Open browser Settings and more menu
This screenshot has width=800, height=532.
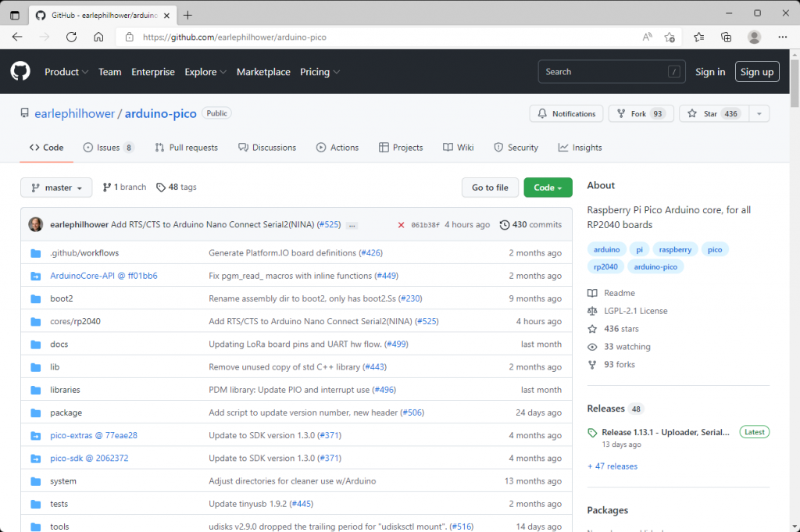[783, 37]
